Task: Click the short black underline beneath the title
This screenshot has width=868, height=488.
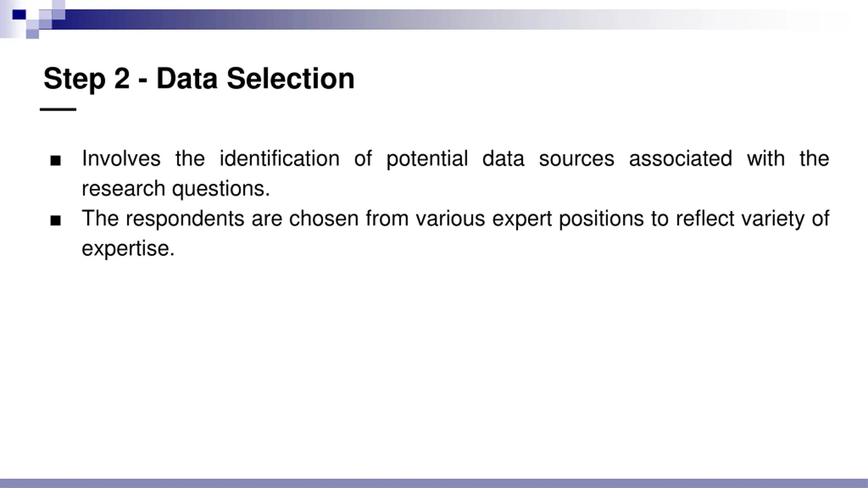Action: [x=58, y=109]
